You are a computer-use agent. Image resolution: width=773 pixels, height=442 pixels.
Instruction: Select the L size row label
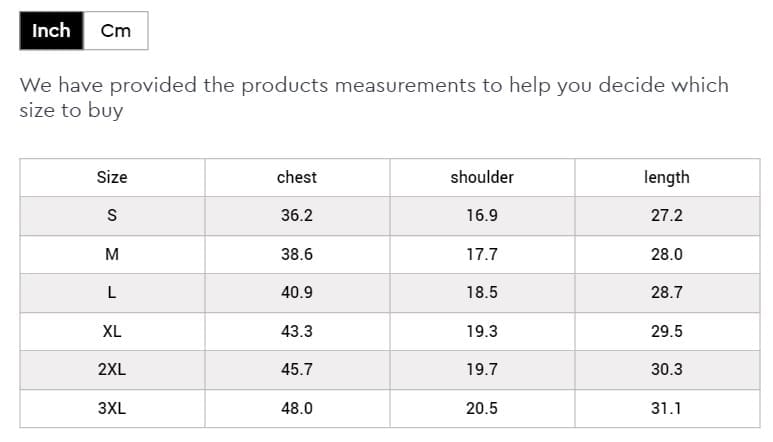tap(112, 293)
